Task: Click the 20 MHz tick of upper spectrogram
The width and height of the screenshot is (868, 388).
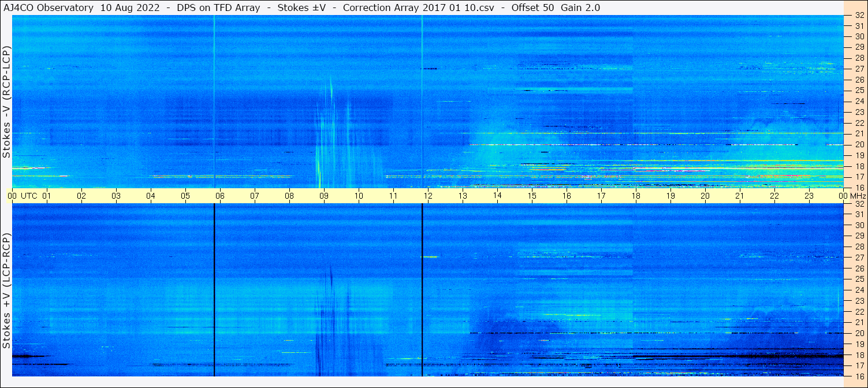Action: click(859, 144)
